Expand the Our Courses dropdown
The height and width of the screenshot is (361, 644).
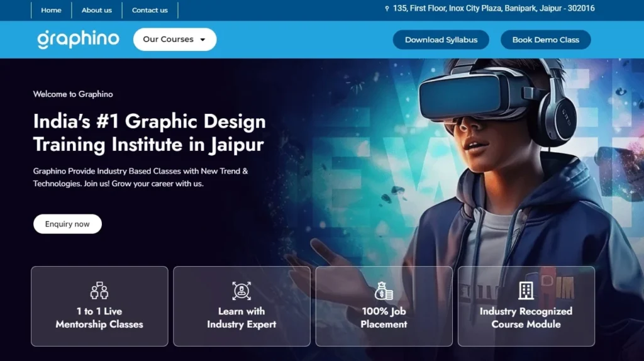click(175, 40)
